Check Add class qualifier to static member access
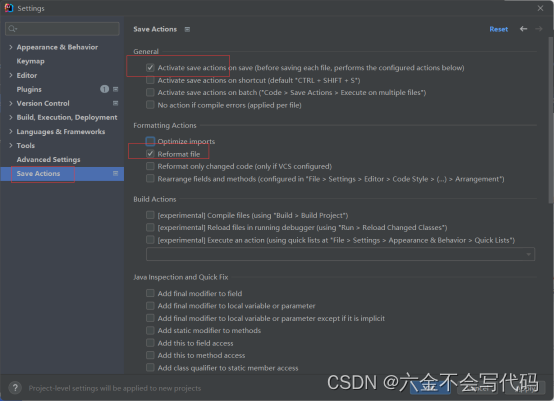Image resolution: width=554 pixels, height=402 pixels. [x=150, y=368]
